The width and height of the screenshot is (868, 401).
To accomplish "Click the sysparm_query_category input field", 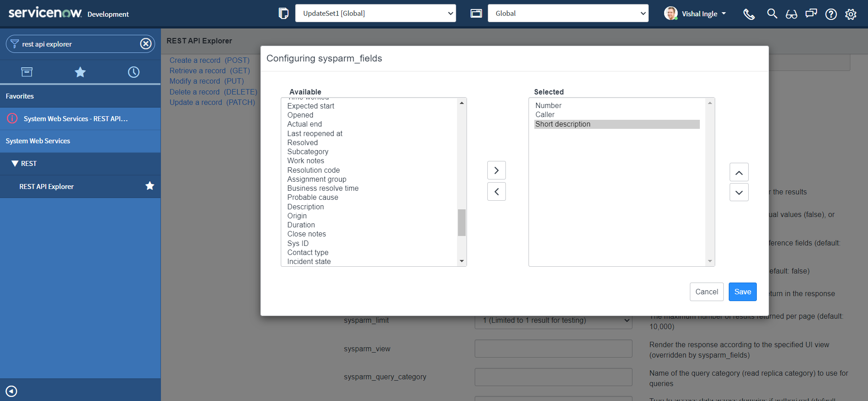I will pos(553,377).
